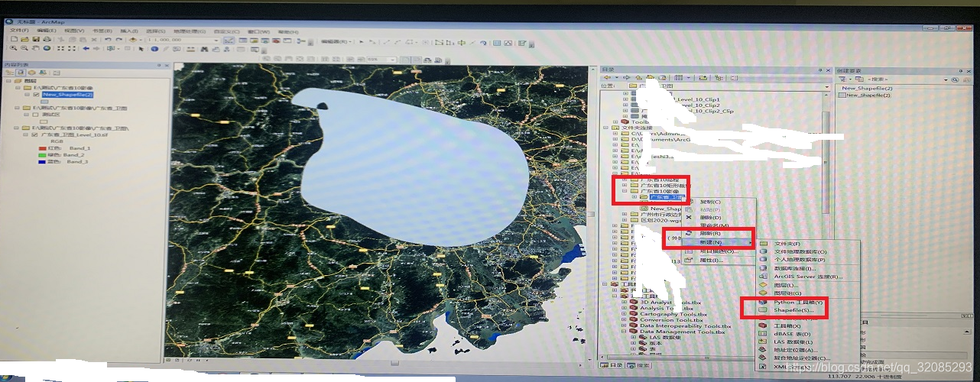Click Catalog Go To Home Folder icon

[650, 77]
